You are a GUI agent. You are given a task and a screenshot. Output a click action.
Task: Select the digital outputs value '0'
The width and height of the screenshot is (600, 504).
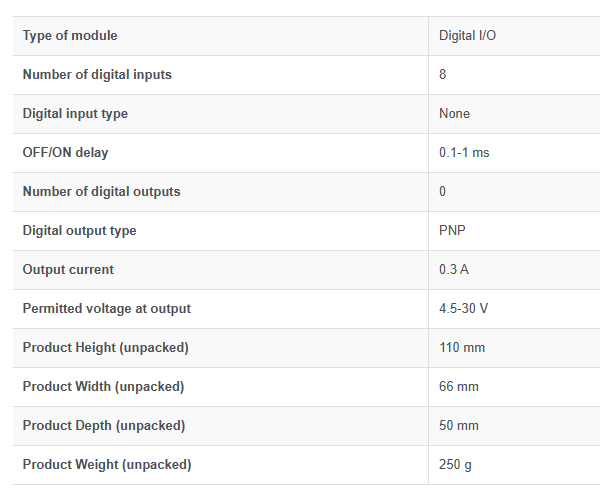pos(443,191)
